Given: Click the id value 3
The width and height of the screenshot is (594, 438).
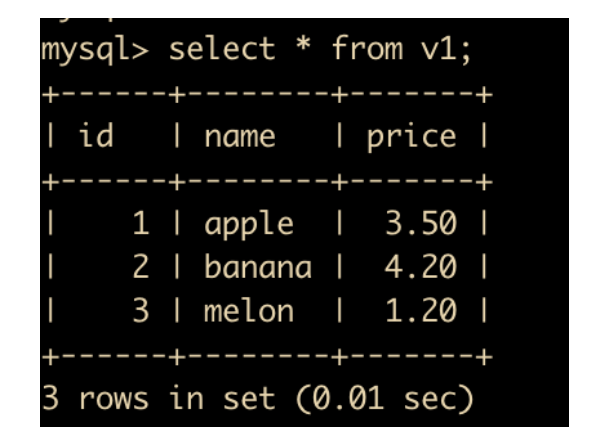Looking at the screenshot, I should coord(141,310).
